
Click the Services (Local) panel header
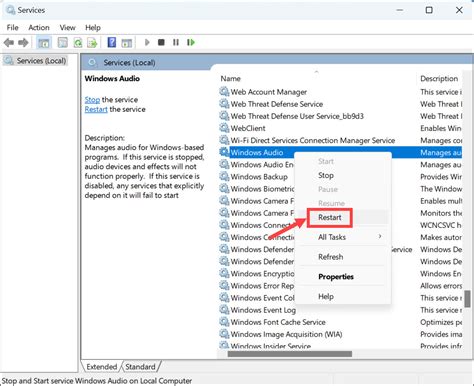(x=129, y=63)
